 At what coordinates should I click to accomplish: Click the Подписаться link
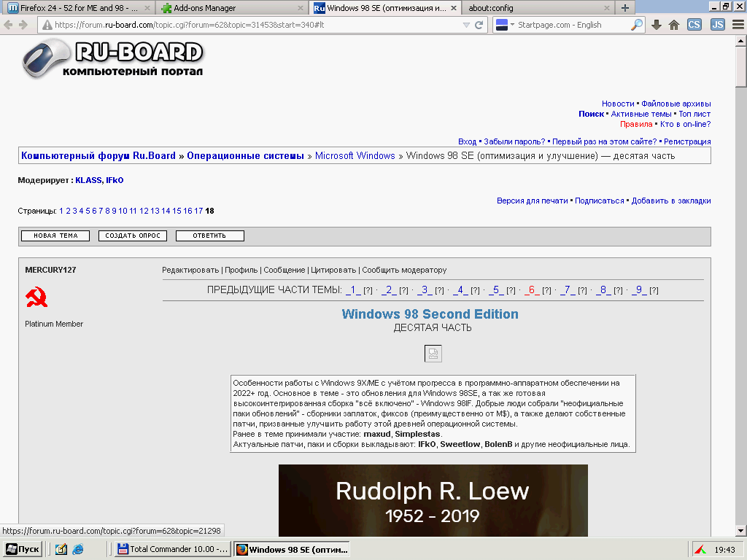click(x=600, y=201)
